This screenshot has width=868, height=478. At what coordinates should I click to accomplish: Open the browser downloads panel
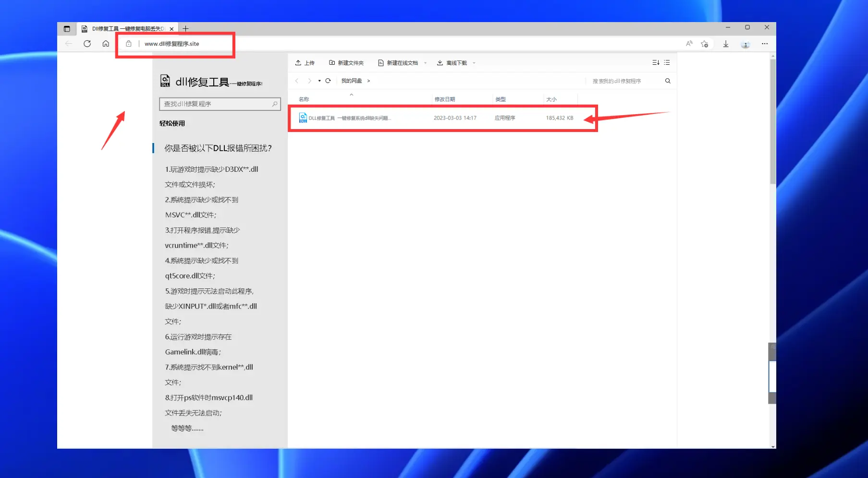tap(726, 44)
